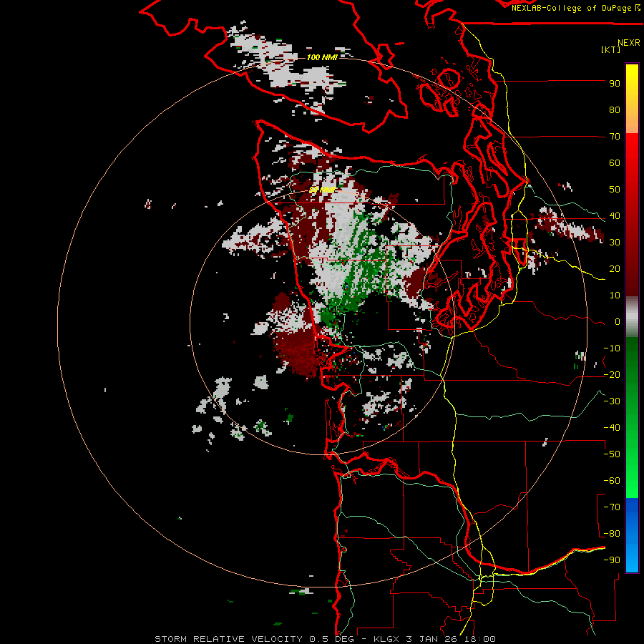This screenshot has width=644, height=644.
Task: Click the KT units label above colorbar
Action: pyautogui.click(x=610, y=49)
